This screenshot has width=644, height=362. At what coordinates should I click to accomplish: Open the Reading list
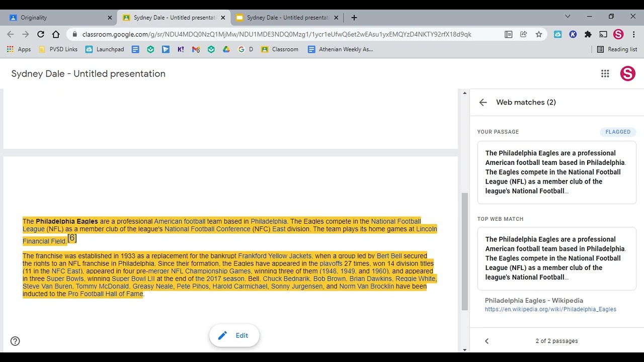coord(617,49)
